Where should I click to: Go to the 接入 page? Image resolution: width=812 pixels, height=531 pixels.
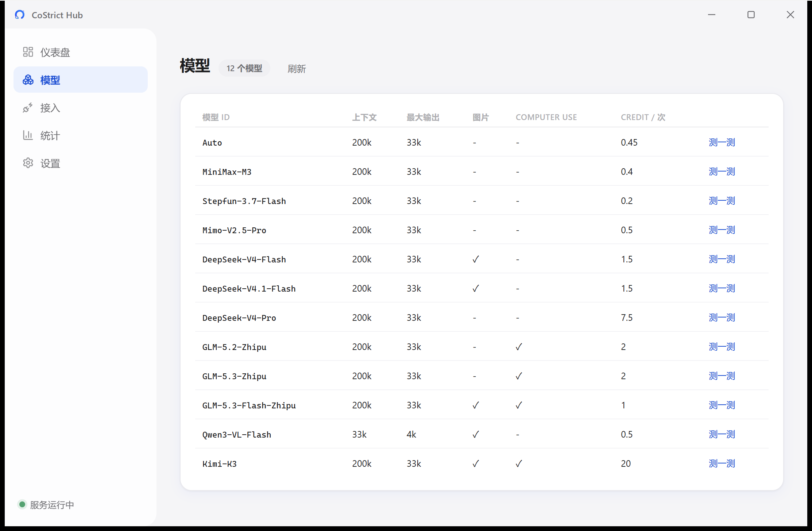pos(81,108)
